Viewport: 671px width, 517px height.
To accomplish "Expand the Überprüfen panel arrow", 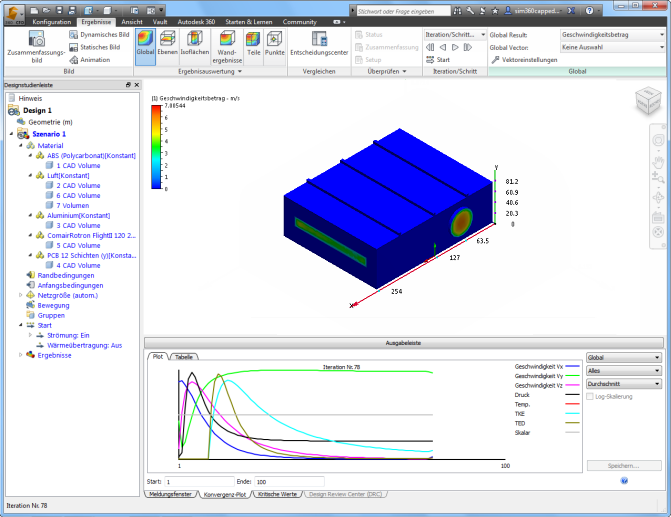I will pos(404,71).
